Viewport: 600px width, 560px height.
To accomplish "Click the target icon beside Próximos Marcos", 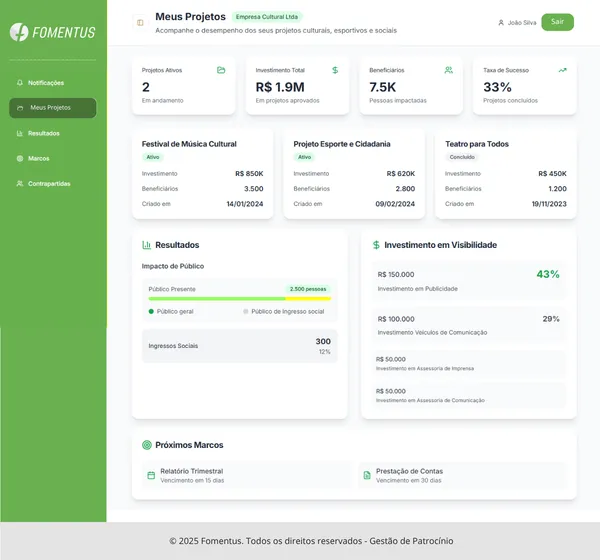I will [x=147, y=445].
